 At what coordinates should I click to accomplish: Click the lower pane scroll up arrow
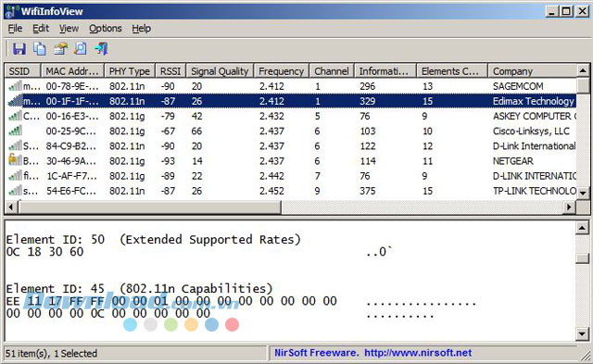click(x=582, y=228)
